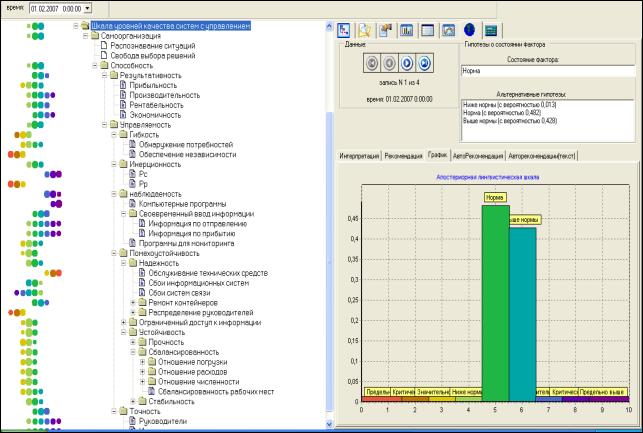This screenshot has width=643, height=433.
Task: Go to next data record button
Action: coord(407,63)
